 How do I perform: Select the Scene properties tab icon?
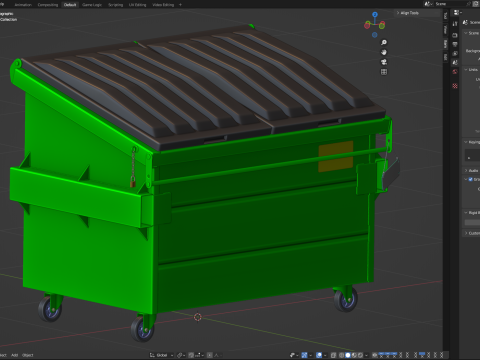point(455,62)
